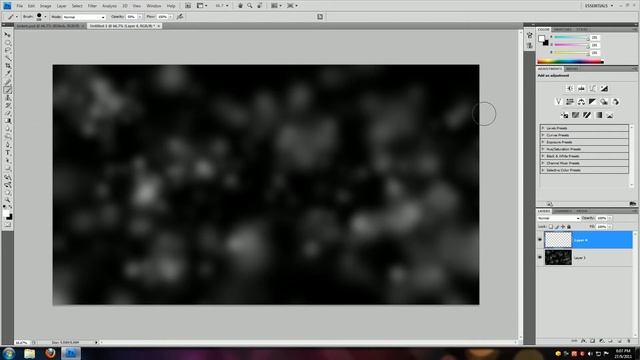Add a Hue/Saturation adjustment
This screenshot has height=360, width=640.
(x=570, y=102)
